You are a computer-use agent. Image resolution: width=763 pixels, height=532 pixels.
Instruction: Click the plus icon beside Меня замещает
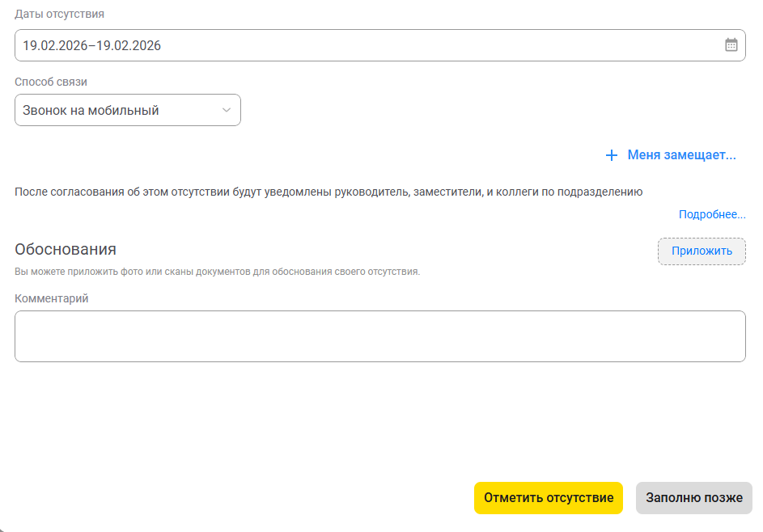click(612, 155)
